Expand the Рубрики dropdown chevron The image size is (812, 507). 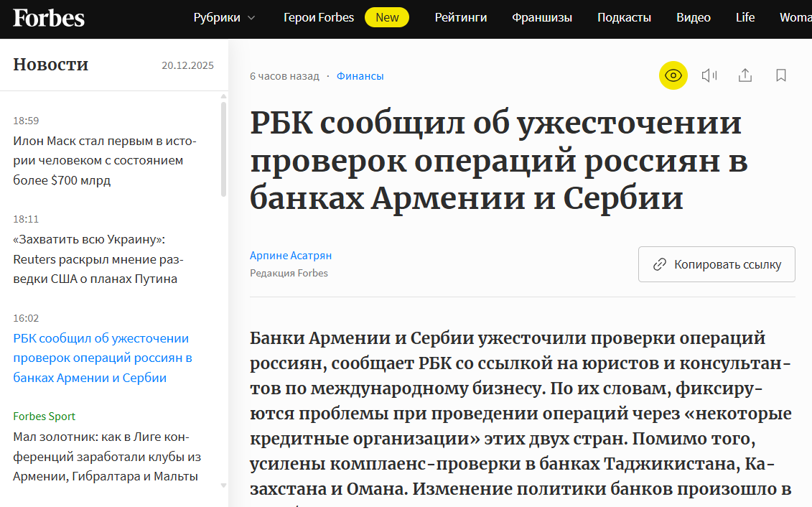click(252, 18)
